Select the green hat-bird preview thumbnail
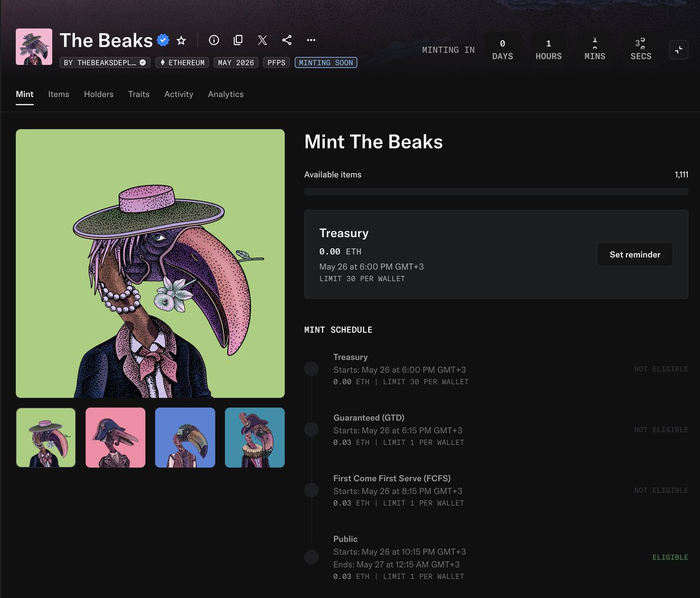Image resolution: width=700 pixels, height=598 pixels. [x=45, y=438]
